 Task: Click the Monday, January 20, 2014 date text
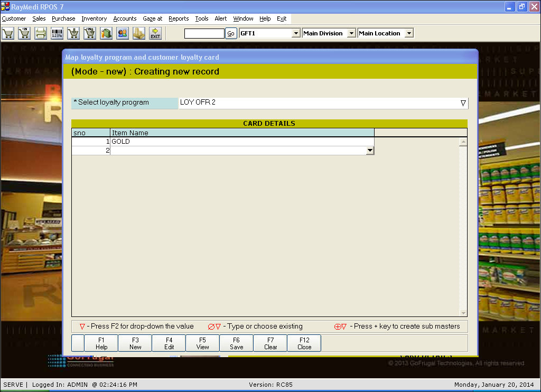coord(494,385)
